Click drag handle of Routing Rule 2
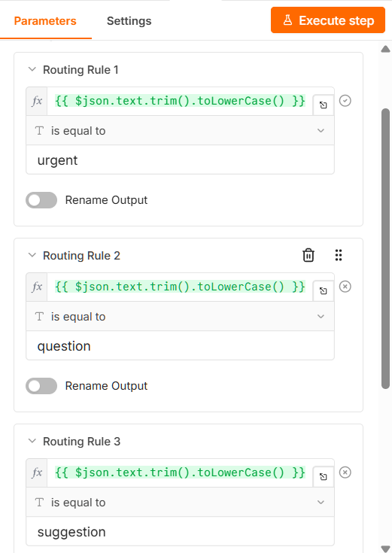Screen dimensions: 392x553 pyautogui.click(x=339, y=255)
